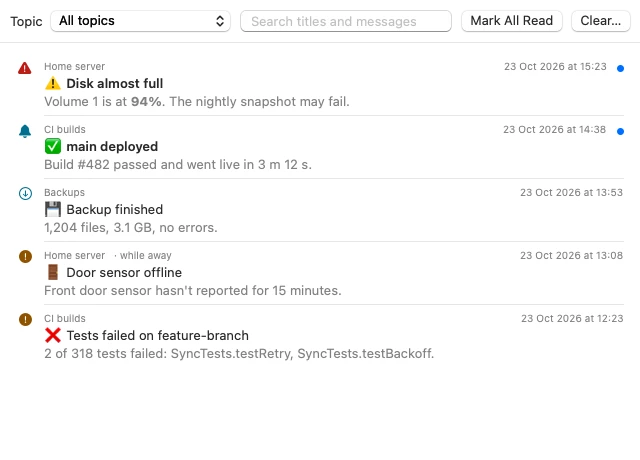Viewport: 640px width, 460px height.
Task: Click message '2 of 318 tests failed'
Action: [x=239, y=353]
